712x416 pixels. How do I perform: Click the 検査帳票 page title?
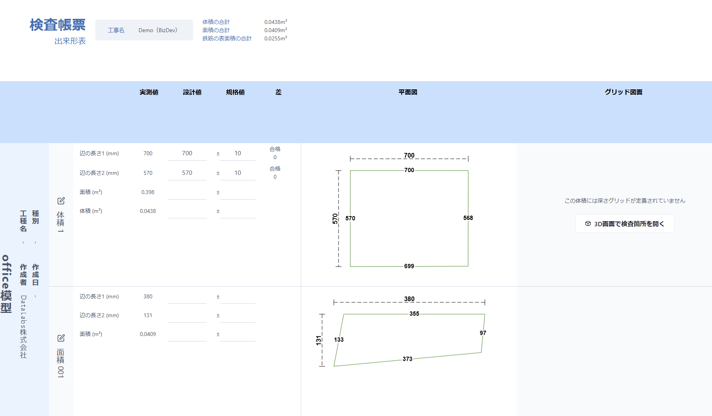coord(58,25)
